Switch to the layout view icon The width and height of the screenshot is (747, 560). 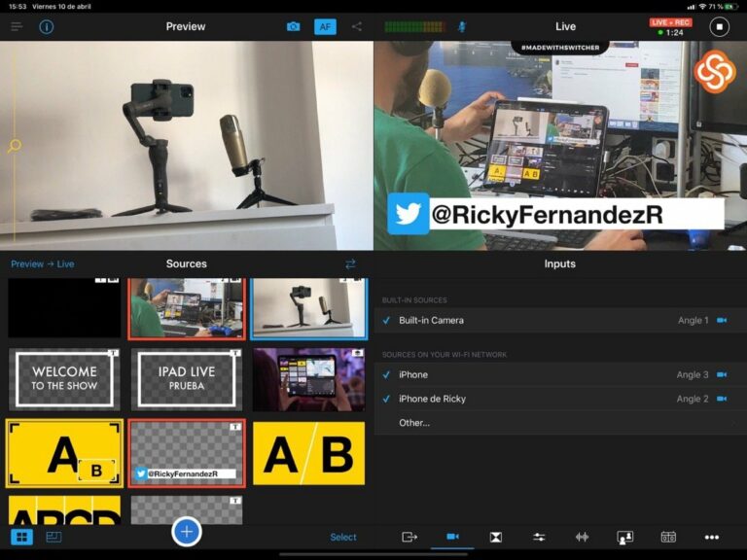tap(53, 537)
